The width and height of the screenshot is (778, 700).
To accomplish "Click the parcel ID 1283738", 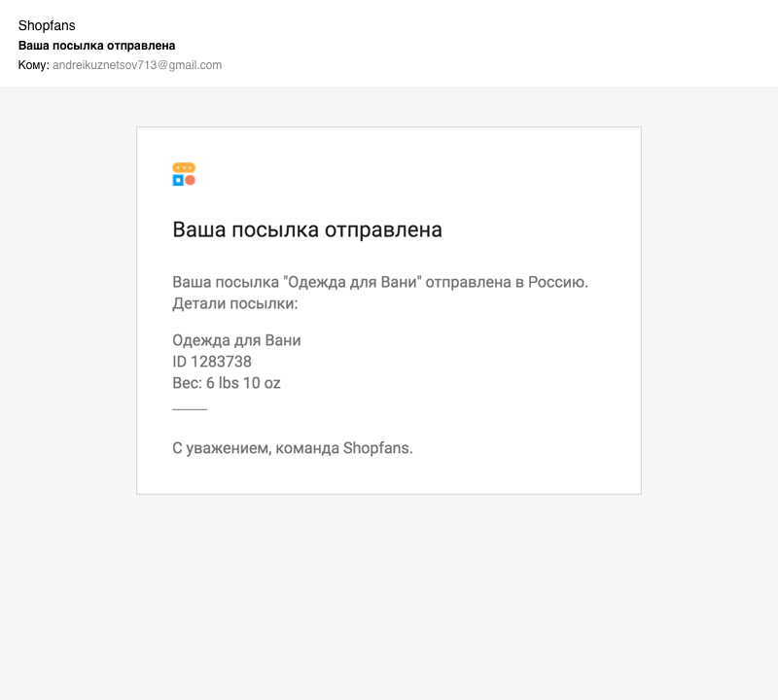I will click(212, 362).
